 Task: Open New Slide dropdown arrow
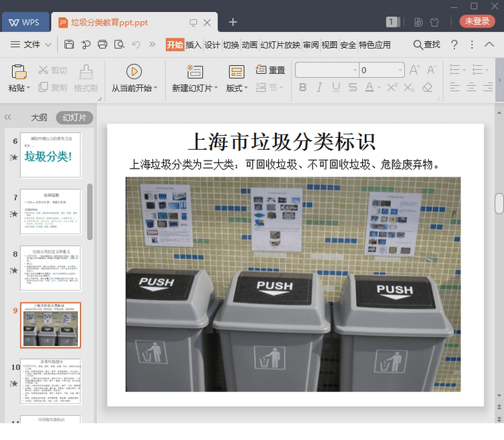pos(216,88)
